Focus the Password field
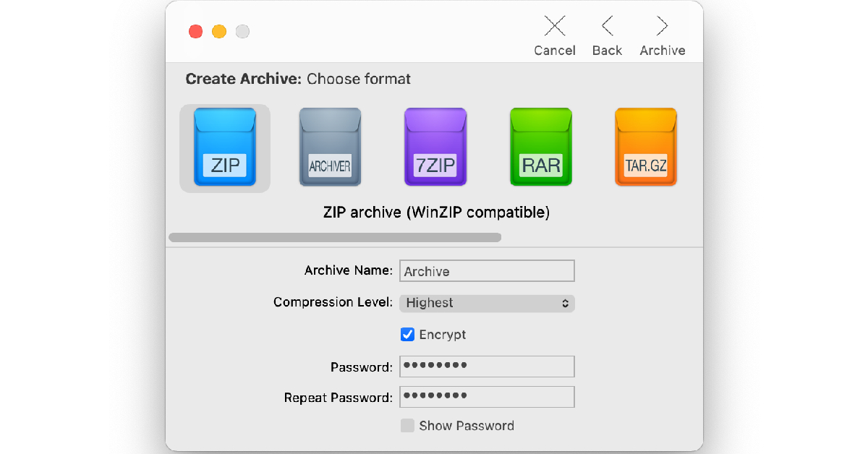The height and width of the screenshot is (454, 868). coord(487,367)
